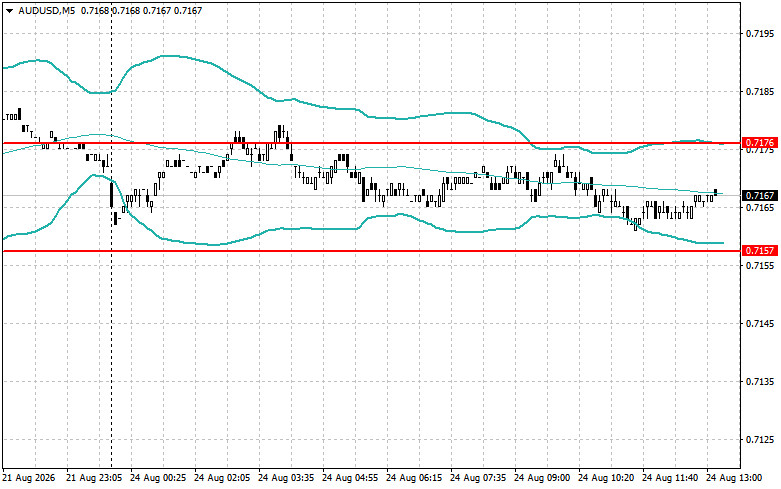Click the 0.7185 price scale value

[760, 92]
